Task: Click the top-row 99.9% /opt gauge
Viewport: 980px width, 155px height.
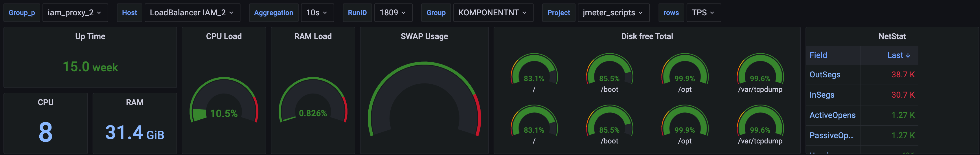Action: pyautogui.click(x=685, y=69)
